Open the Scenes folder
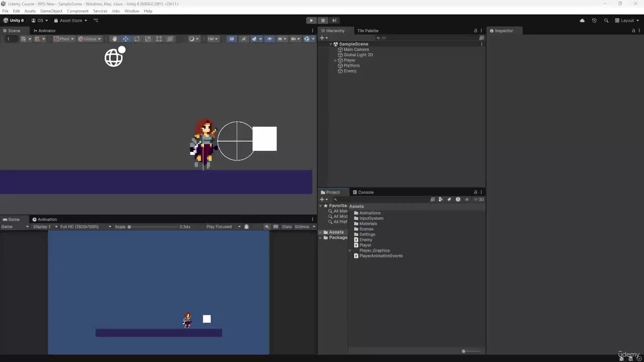 click(x=366, y=229)
